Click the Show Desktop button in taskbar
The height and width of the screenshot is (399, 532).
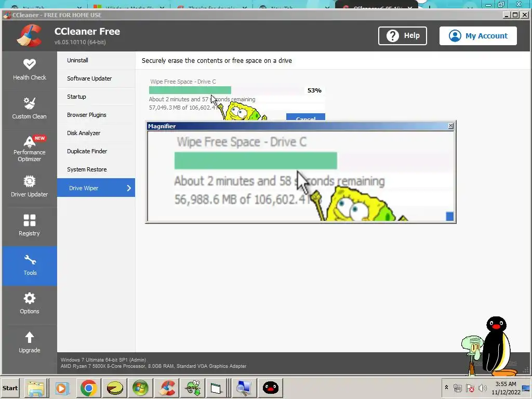[x=526, y=388]
